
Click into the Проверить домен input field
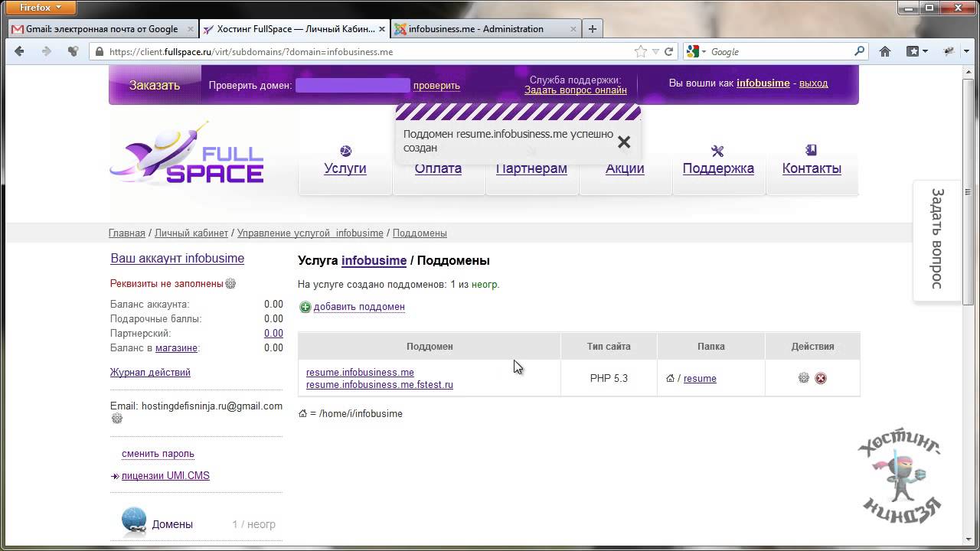pos(352,86)
